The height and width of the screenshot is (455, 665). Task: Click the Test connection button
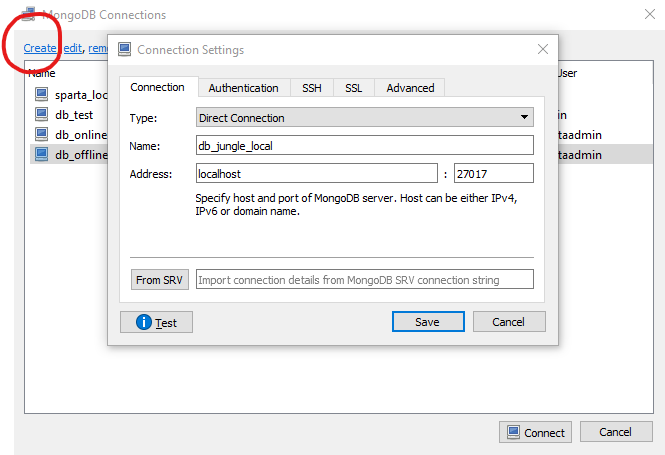(x=156, y=322)
